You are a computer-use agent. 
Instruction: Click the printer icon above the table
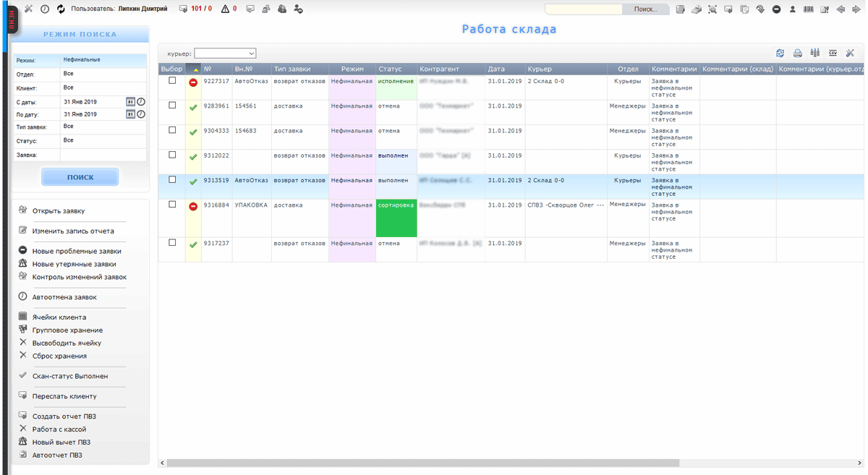pos(798,54)
